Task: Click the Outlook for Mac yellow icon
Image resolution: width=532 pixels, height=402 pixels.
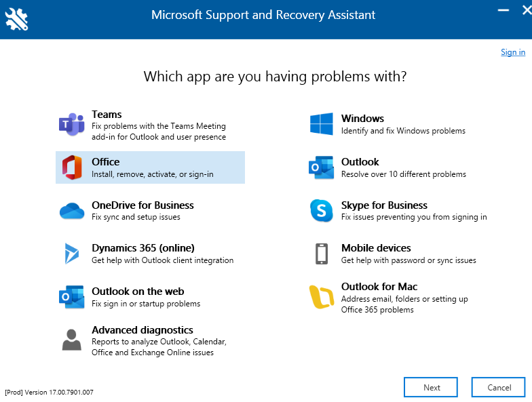Action: (x=322, y=297)
